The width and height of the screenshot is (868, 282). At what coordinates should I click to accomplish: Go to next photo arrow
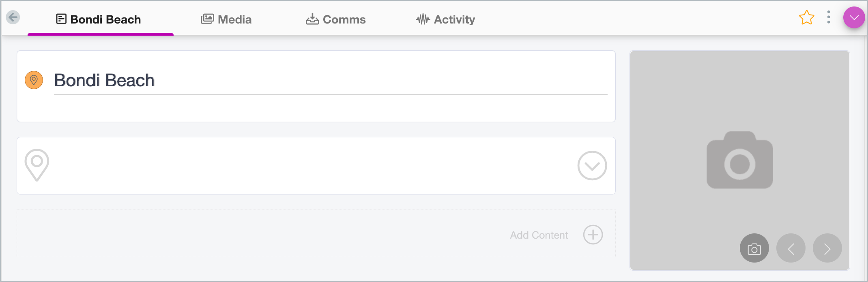[x=827, y=248]
